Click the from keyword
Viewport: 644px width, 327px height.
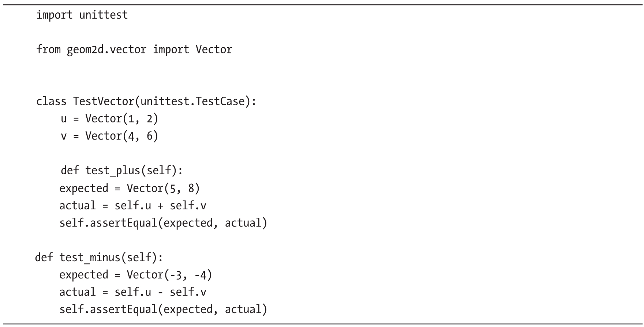point(48,49)
